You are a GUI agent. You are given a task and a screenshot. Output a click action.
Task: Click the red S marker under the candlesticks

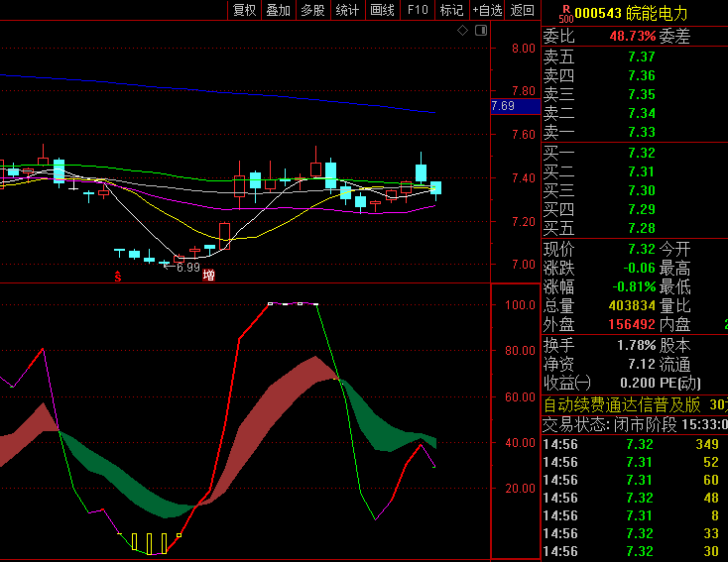(x=117, y=276)
